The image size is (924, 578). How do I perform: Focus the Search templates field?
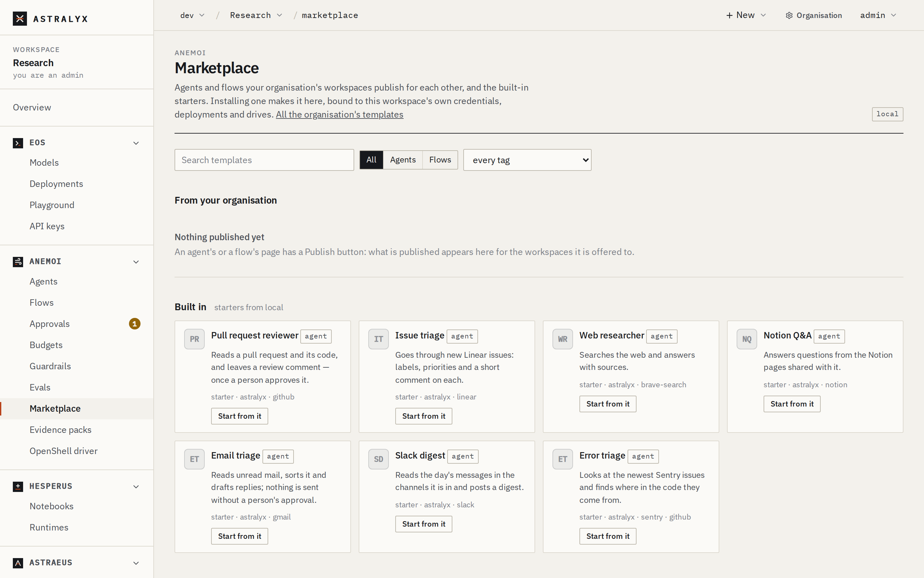tap(264, 160)
